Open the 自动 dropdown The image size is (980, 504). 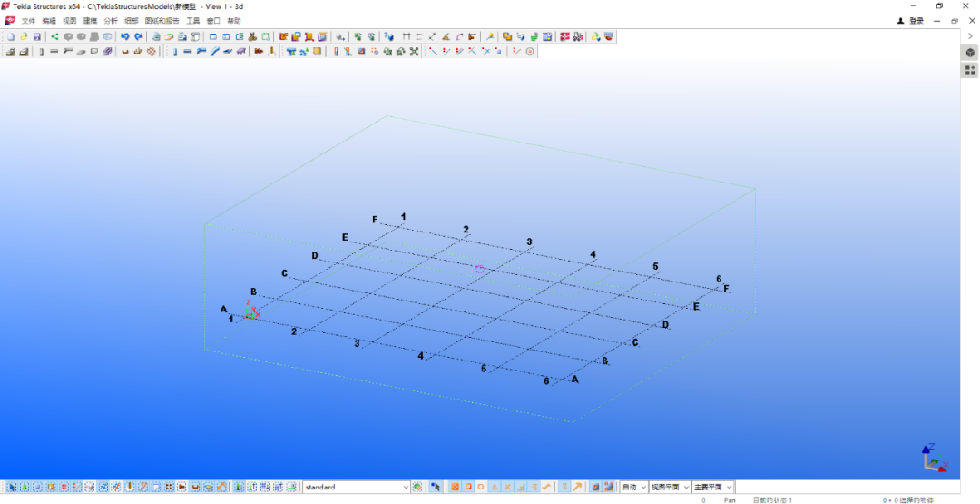click(633, 487)
